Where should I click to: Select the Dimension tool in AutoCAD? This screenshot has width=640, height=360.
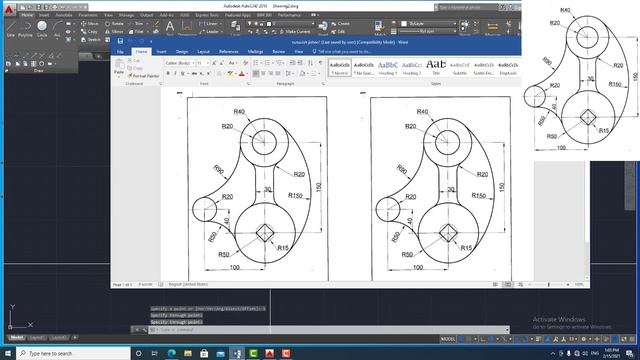point(187,28)
